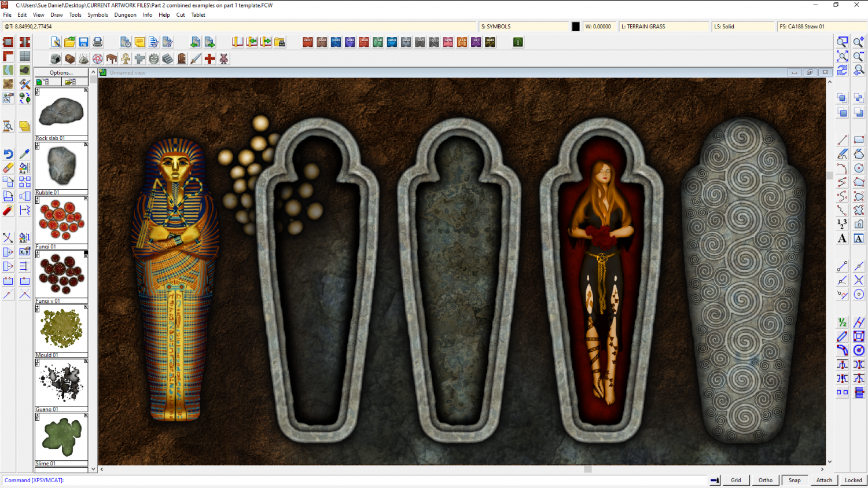Open the Ankh symbol catalog
This screenshot has width=868, height=488.
pyautogui.click(x=126, y=59)
